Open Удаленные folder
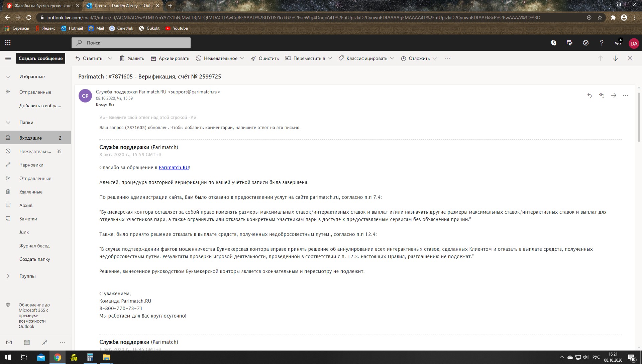The image size is (642, 364). pos(35,192)
